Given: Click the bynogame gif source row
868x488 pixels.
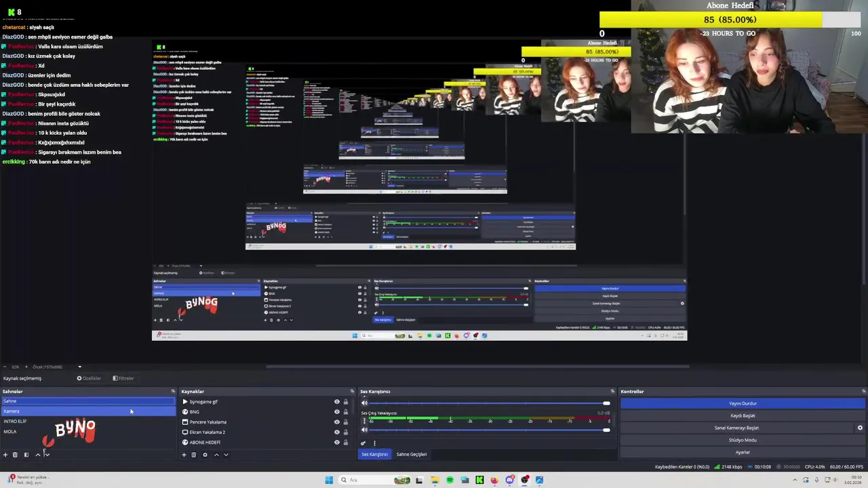Looking at the screenshot, I should (x=267, y=402).
